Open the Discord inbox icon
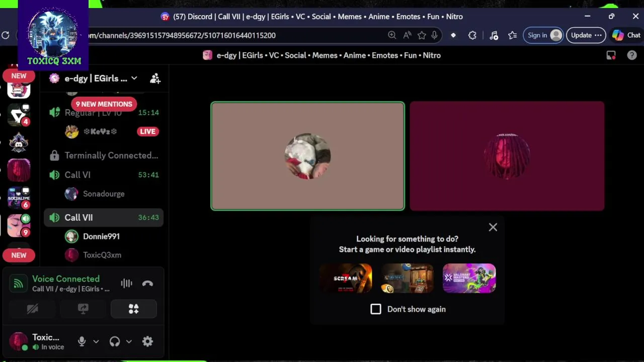The width and height of the screenshot is (644, 362). click(x=611, y=55)
